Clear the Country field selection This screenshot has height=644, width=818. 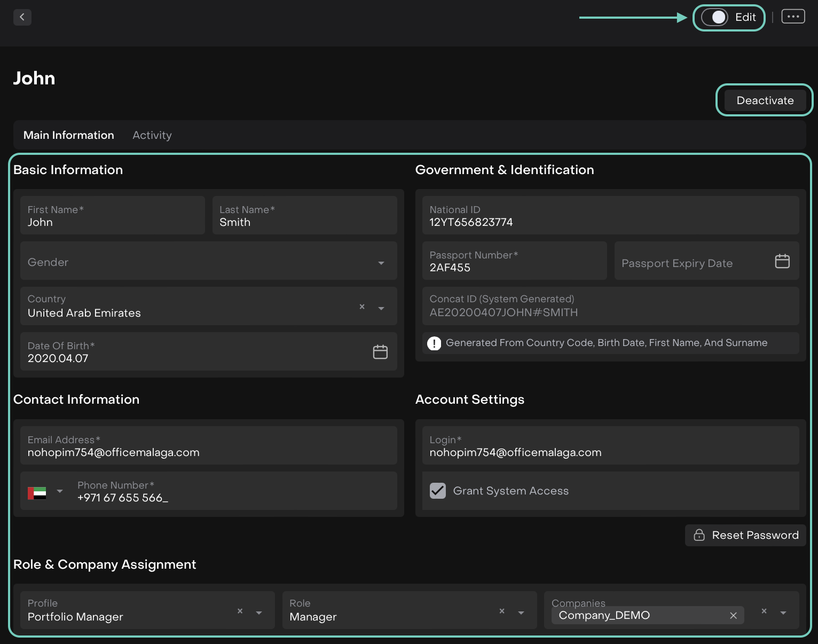point(362,307)
